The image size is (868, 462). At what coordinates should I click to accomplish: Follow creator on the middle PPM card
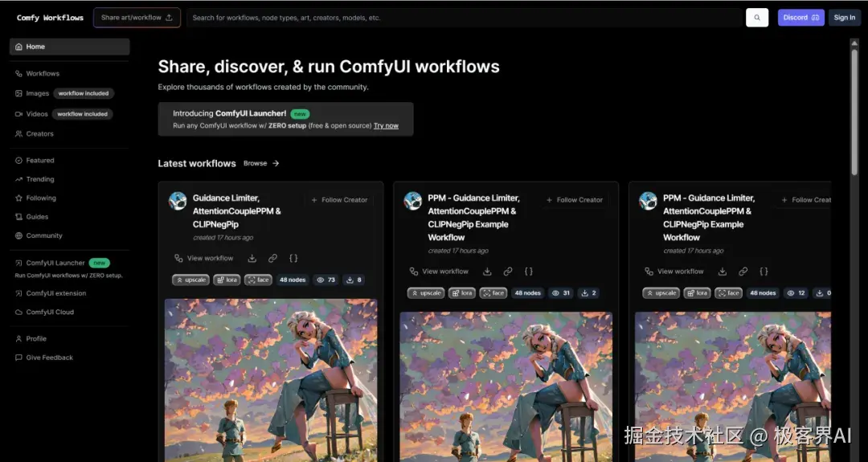[575, 200]
